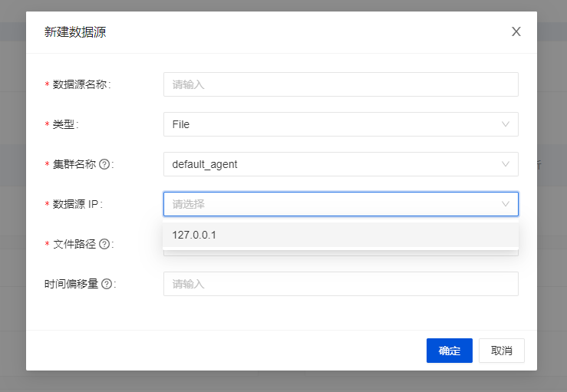Click the 类型 field label
567x392 pixels.
tap(65, 124)
